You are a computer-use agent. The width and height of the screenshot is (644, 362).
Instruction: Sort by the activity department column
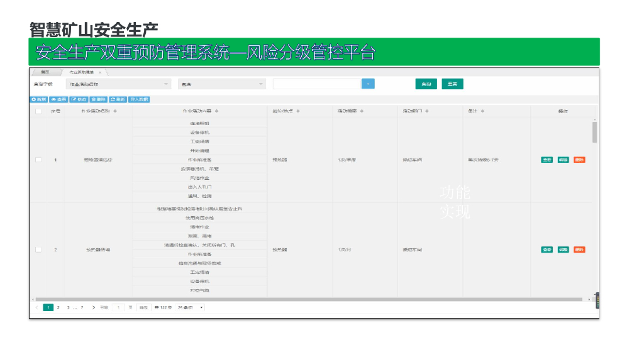[427, 111]
